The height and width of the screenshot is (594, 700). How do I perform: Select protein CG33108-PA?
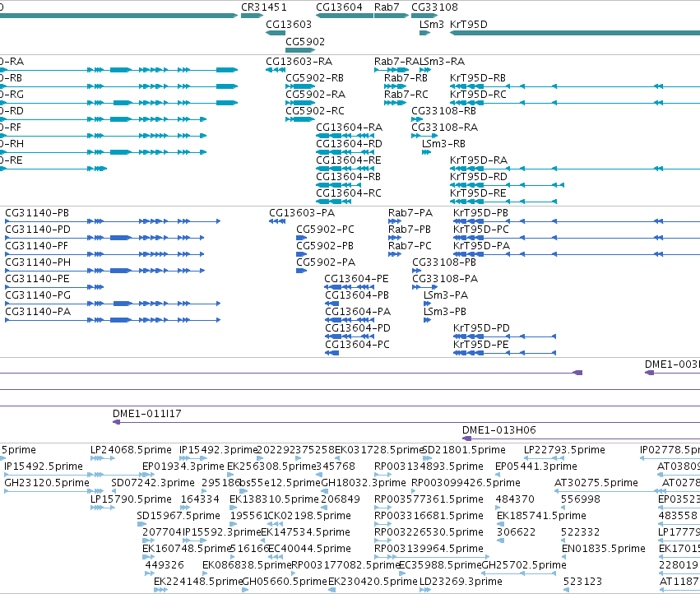click(445, 279)
